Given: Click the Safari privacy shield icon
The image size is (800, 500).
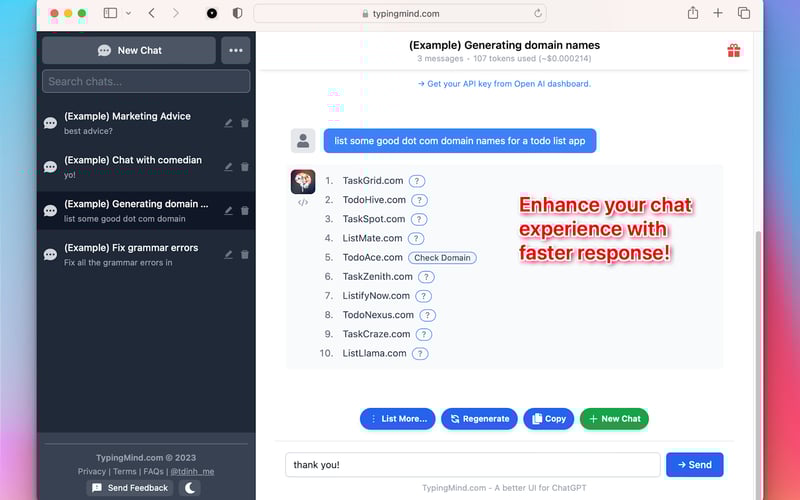Looking at the screenshot, I should pyautogui.click(x=237, y=13).
